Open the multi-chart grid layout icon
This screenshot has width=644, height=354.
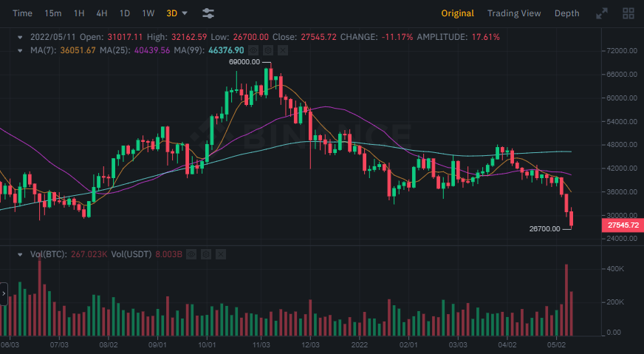pyautogui.click(x=628, y=13)
